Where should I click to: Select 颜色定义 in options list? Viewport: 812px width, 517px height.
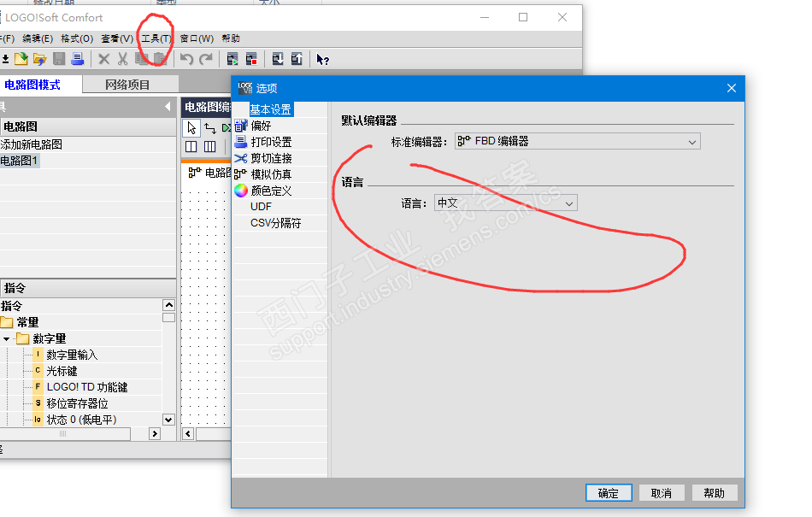271,191
